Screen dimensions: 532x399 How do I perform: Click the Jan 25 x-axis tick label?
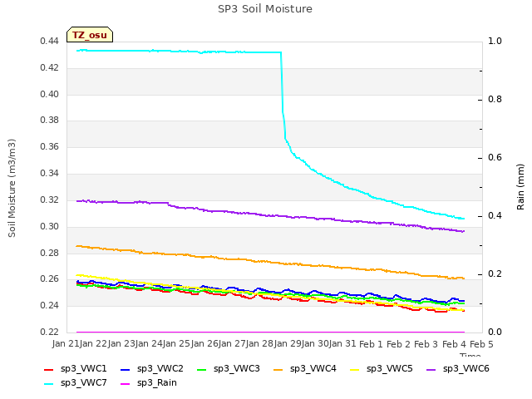click(176, 344)
